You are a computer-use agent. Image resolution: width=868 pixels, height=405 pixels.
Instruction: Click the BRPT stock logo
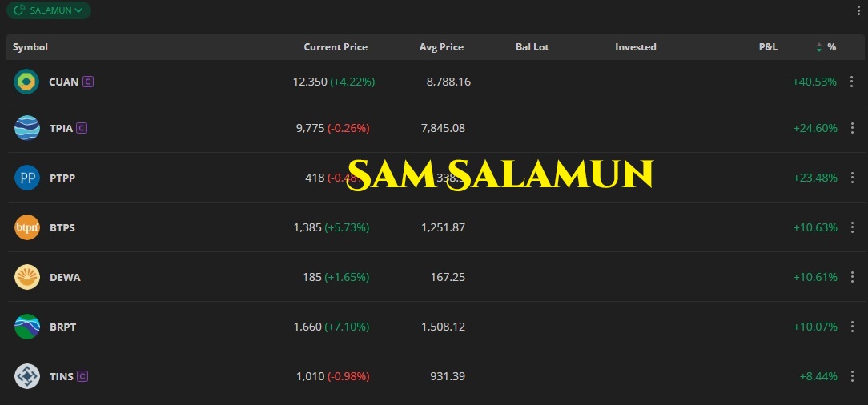26,327
